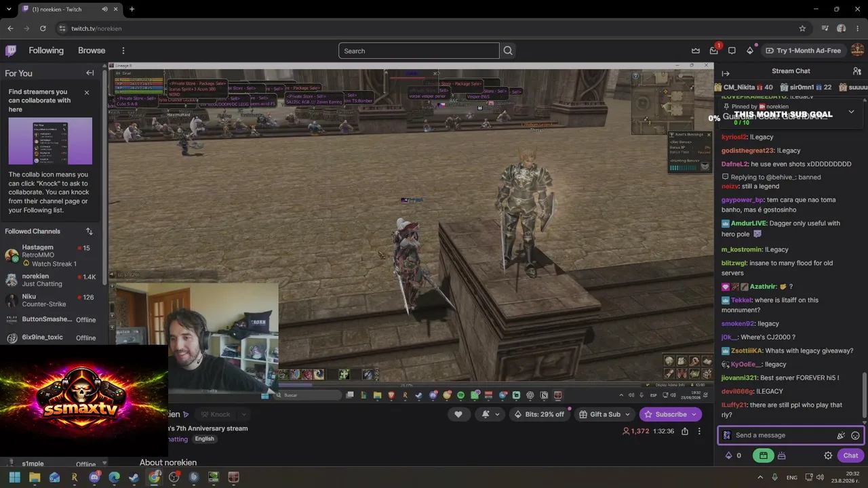Collapse the Stream Chat panel
The height and width of the screenshot is (488, 868).
726,73
